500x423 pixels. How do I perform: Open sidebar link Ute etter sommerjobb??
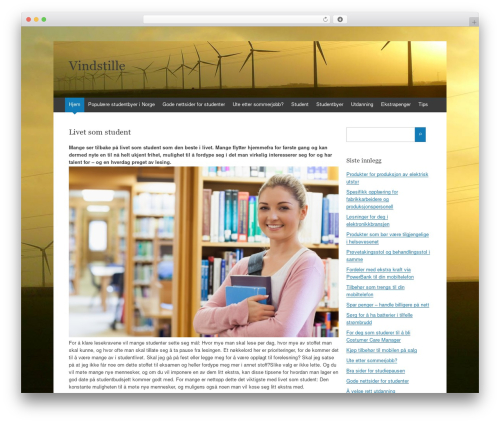pos(372,361)
